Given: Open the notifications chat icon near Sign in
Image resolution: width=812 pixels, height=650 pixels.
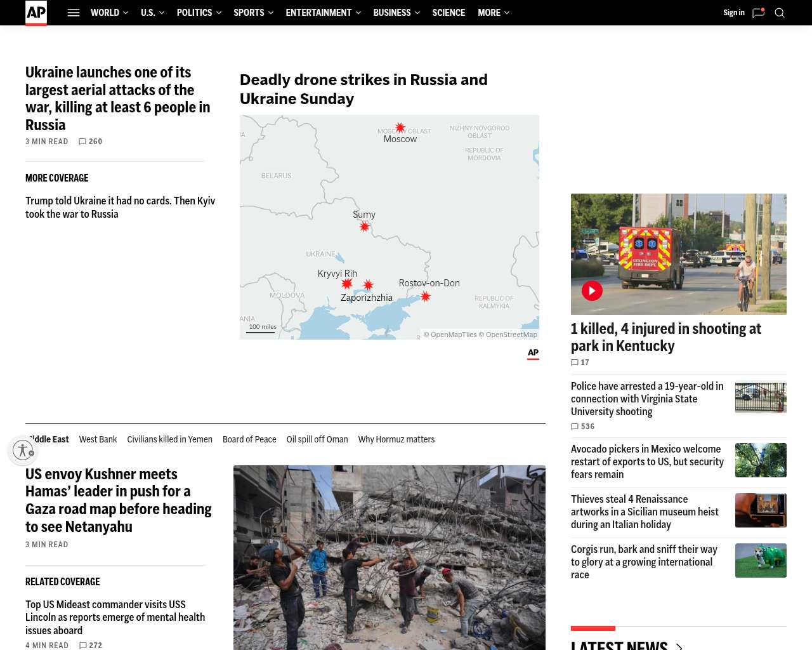Looking at the screenshot, I should pos(758,13).
